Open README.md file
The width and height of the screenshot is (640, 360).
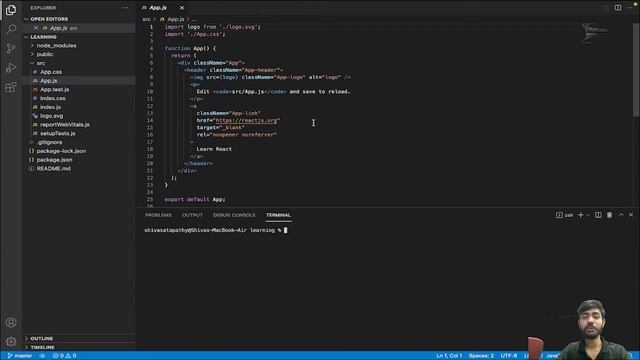click(53, 169)
